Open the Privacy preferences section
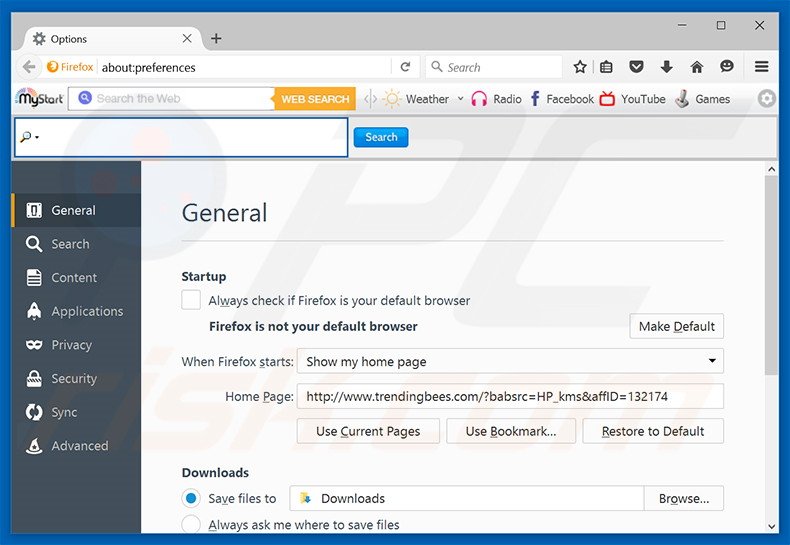 [x=76, y=345]
